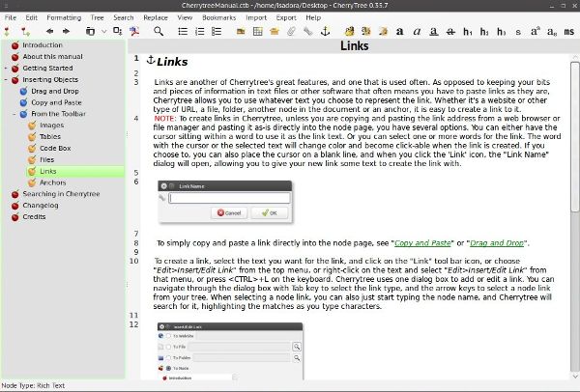Select the Drag and Drop tree node
The height and width of the screenshot is (392, 580).
55,91
